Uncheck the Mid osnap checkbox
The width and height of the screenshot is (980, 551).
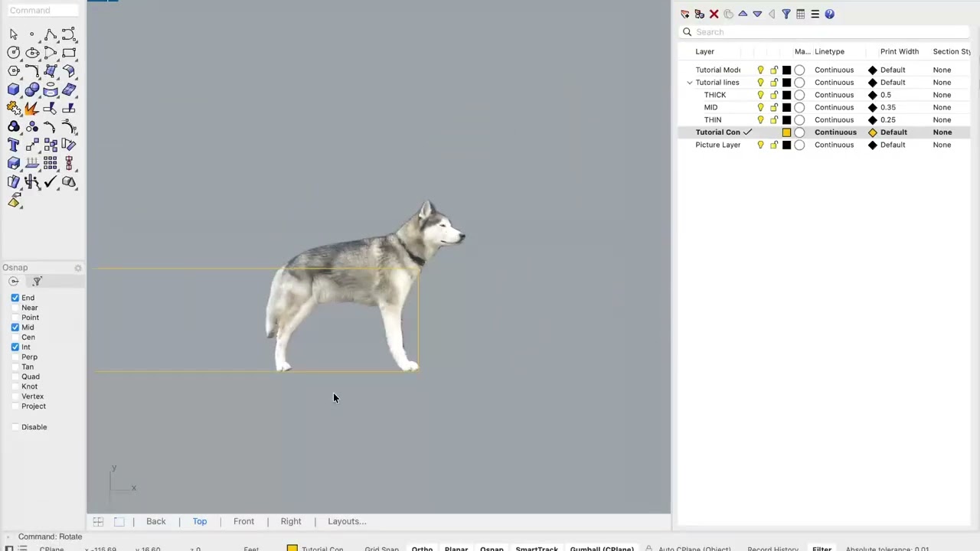[x=15, y=328]
